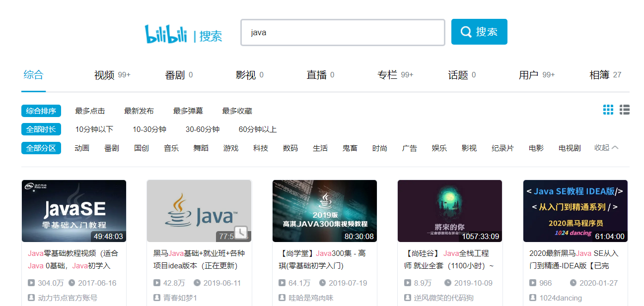
Task: Click uploader icon beside 逆风微笑的代码狗
Action: pos(408,298)
